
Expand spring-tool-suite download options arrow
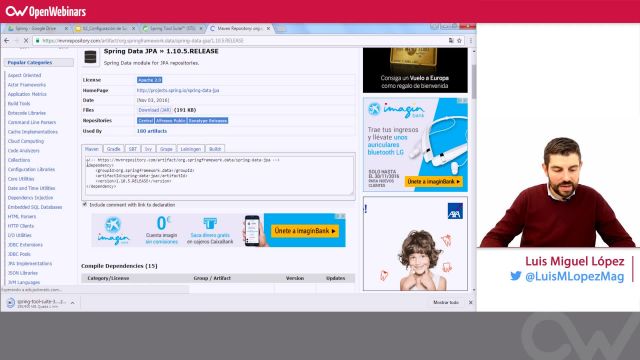click(x=73, y=303)
